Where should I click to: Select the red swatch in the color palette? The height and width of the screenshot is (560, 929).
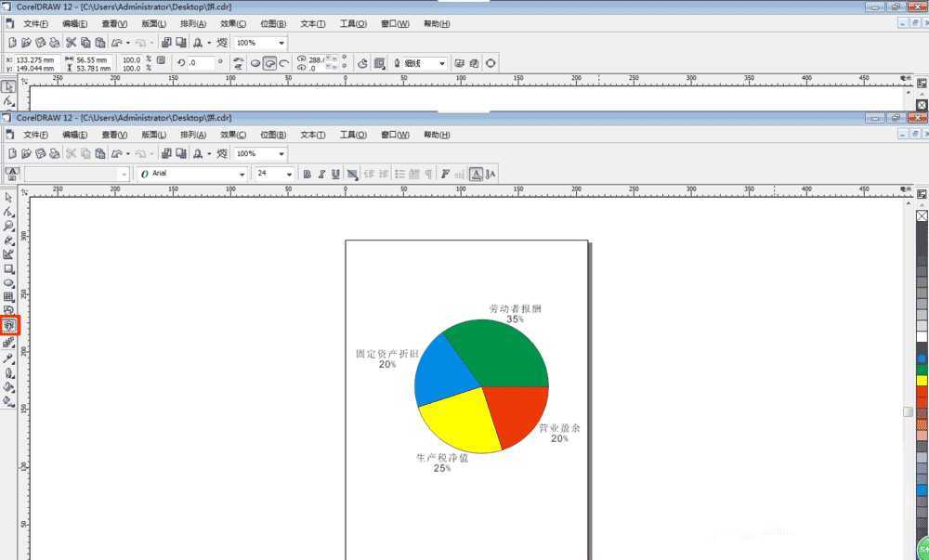920,392
